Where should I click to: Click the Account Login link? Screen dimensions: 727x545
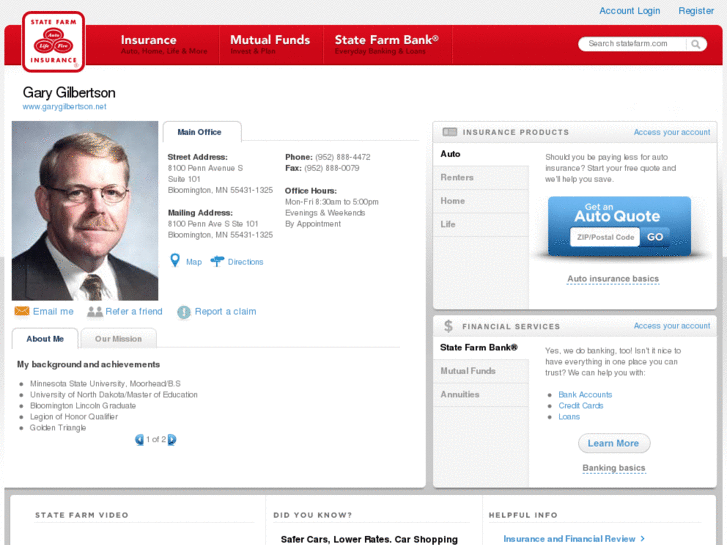click(629, 11)
